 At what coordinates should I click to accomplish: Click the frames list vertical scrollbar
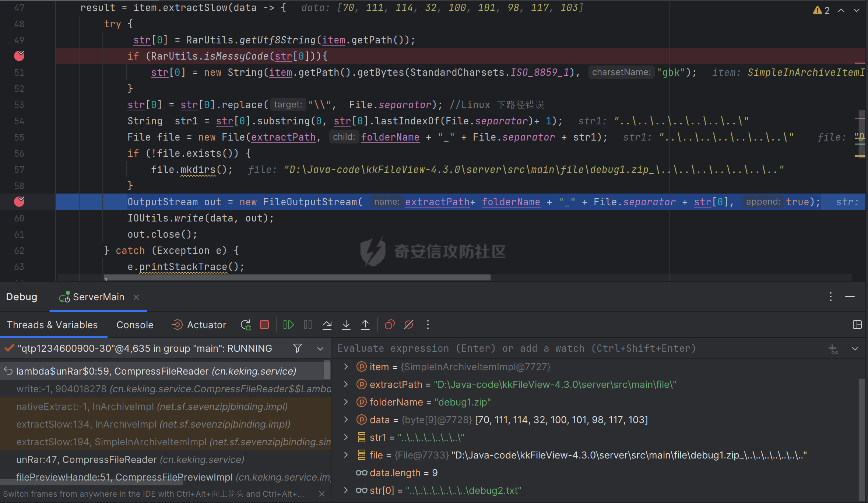(327, 370)
